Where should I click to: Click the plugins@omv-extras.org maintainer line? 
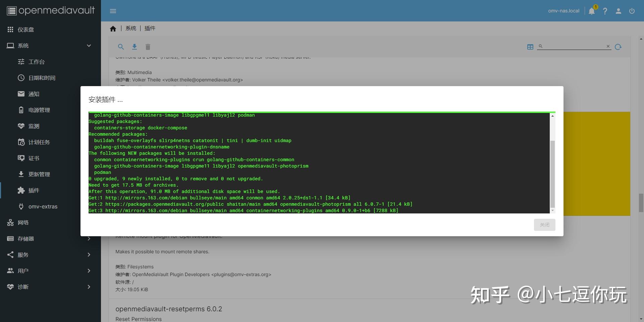coord(193,274)
